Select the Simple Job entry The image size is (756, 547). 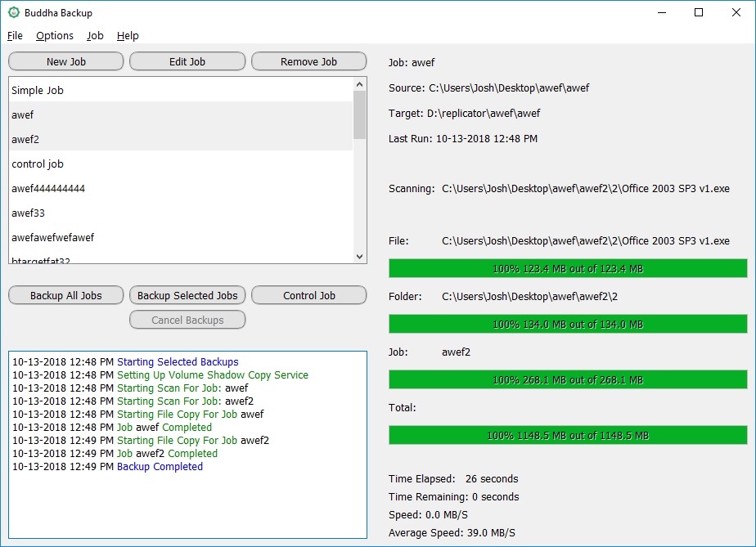point(38,90)
